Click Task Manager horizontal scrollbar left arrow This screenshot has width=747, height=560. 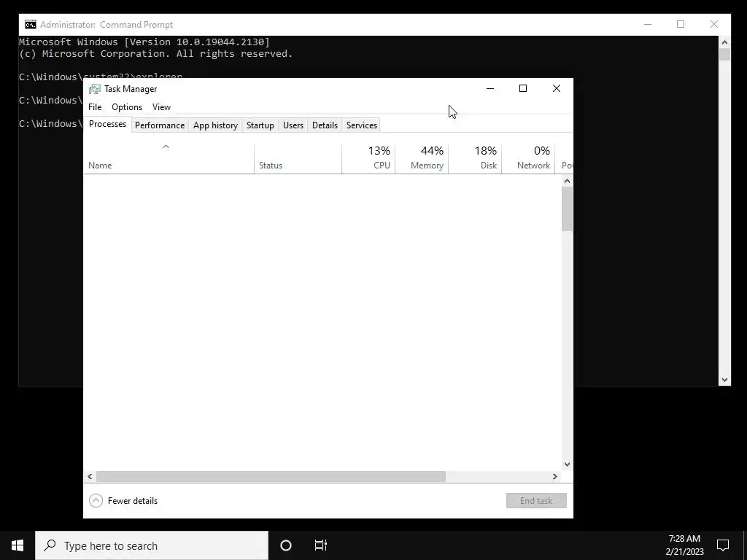pos(90,476)
